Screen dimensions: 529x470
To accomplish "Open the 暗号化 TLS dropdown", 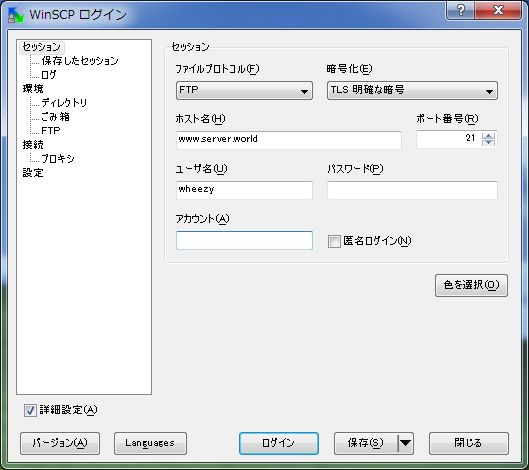I will pyautogui.click(x=412, y=90).
